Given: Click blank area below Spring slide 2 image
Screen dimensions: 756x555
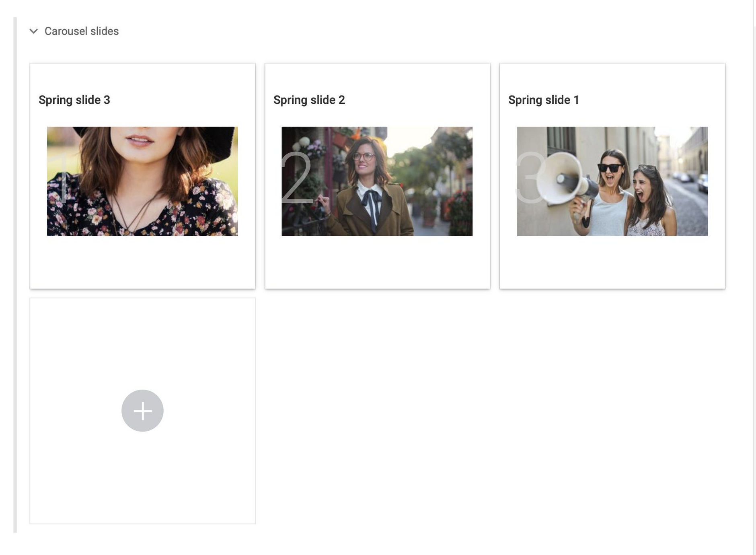Looking at the screenshot, I should pos(377,261).
